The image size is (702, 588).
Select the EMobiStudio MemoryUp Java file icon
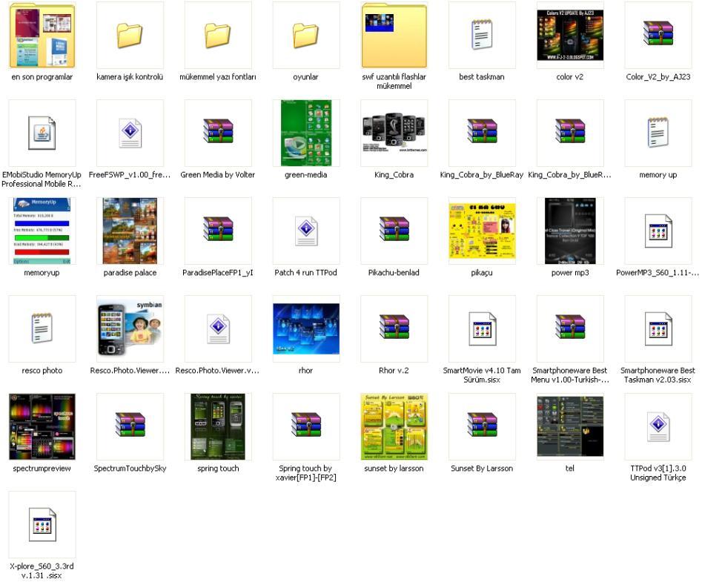click(x=42, y=133)
